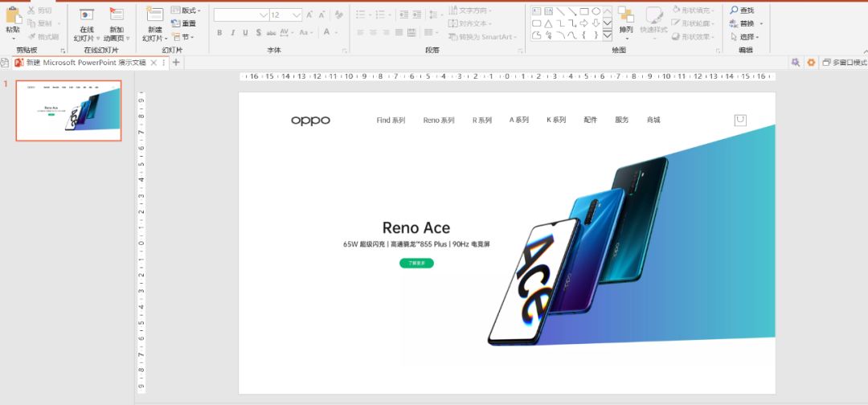Click the 排列 arrange icon

pyautogui.click(x=625, y=15)
